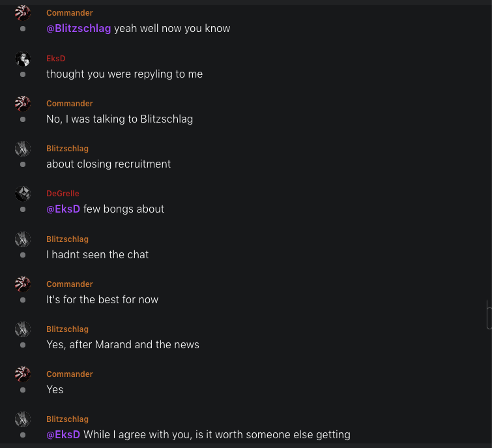
Task: Click the status dot under DeGrelle's avatar
Action: point(23,210)
